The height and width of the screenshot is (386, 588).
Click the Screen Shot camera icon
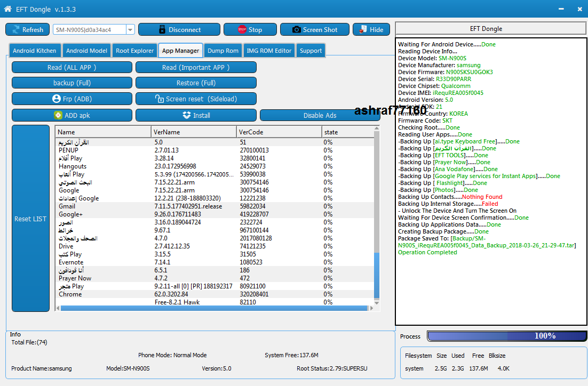point(296,29)
